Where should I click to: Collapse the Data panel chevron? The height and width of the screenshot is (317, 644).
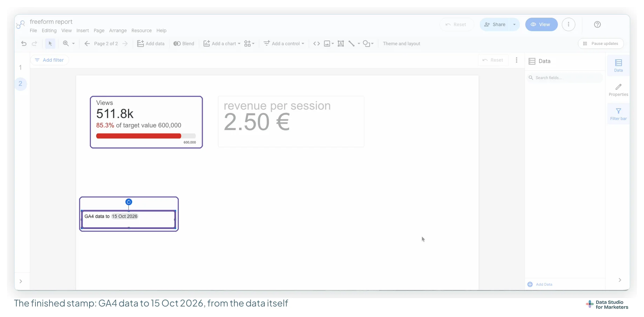(x=620, y=280)
